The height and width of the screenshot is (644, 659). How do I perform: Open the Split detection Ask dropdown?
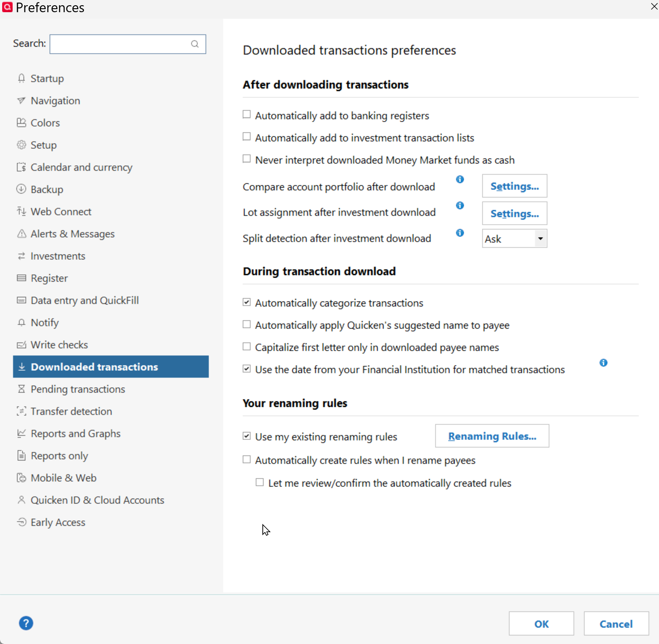515,238
